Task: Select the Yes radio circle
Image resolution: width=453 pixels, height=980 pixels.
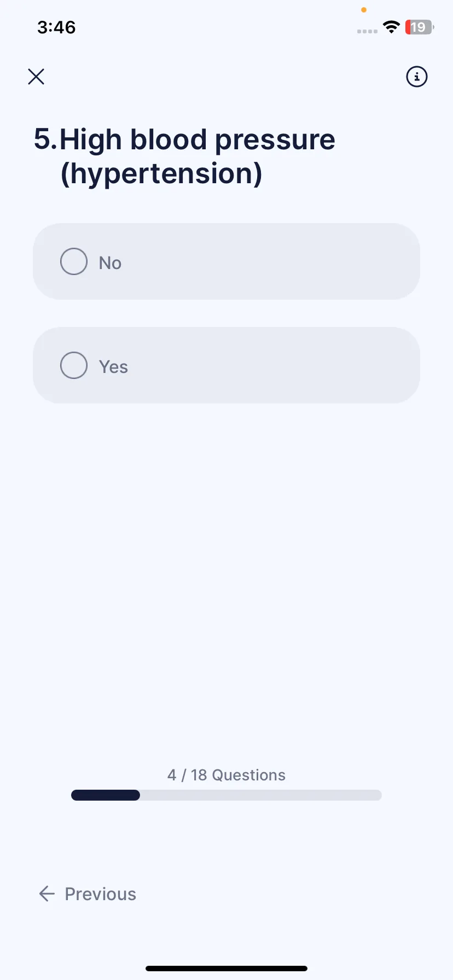Action: point(74,365)
